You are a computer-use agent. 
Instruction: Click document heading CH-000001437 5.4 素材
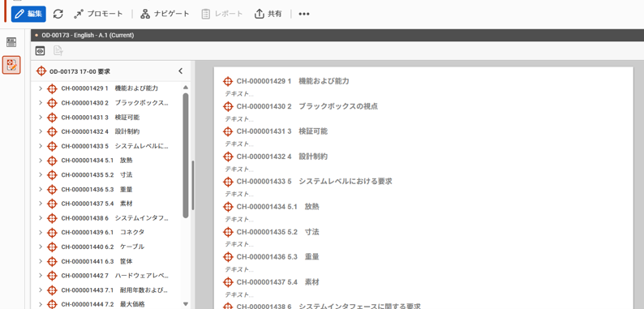(277, 282)
